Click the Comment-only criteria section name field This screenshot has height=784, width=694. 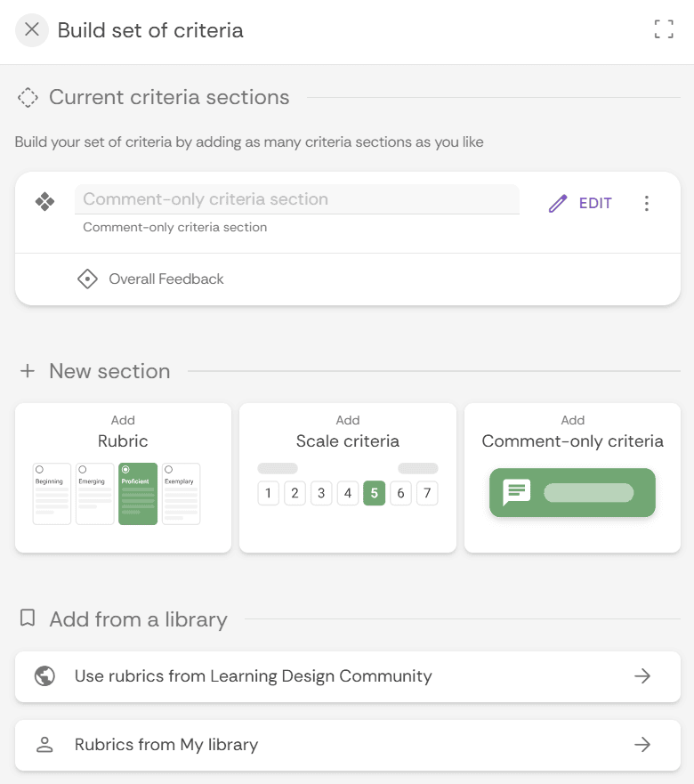[x=298, y=199]
